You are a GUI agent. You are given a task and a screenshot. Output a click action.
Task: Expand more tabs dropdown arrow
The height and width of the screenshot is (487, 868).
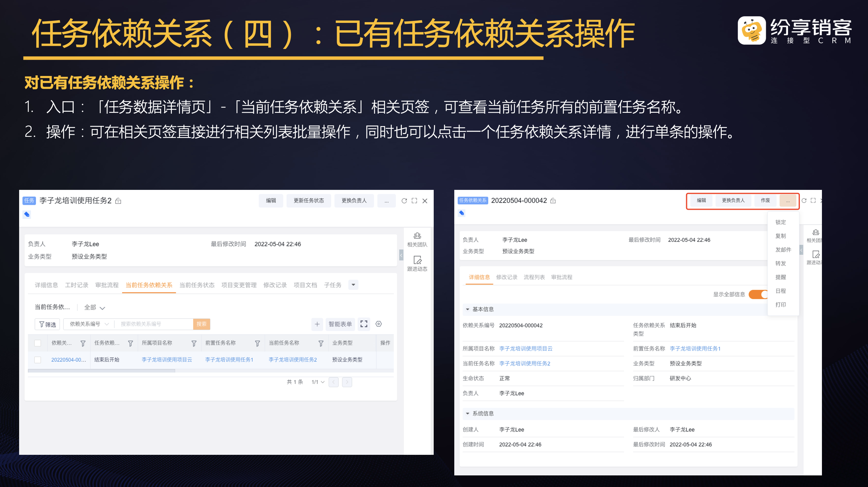[353, 285]
